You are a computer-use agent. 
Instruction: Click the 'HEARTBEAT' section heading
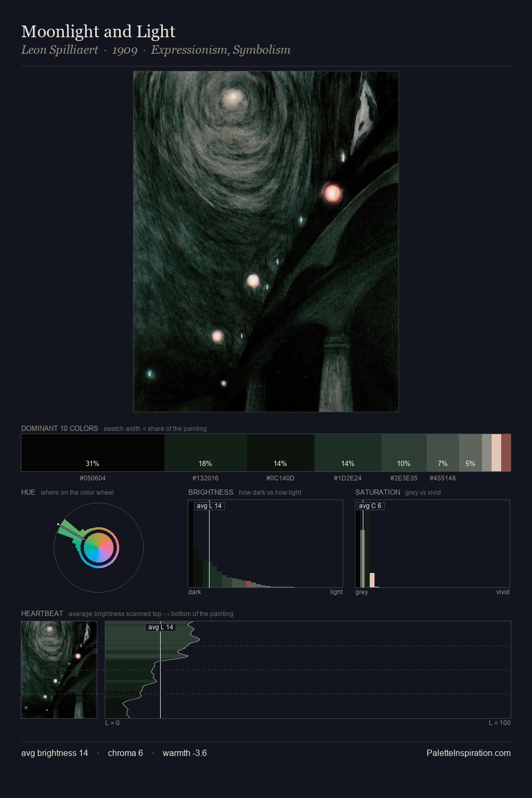42,613
